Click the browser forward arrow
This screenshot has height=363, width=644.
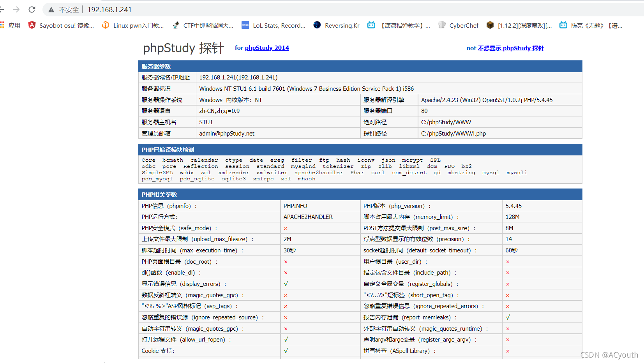click(16, 9)
